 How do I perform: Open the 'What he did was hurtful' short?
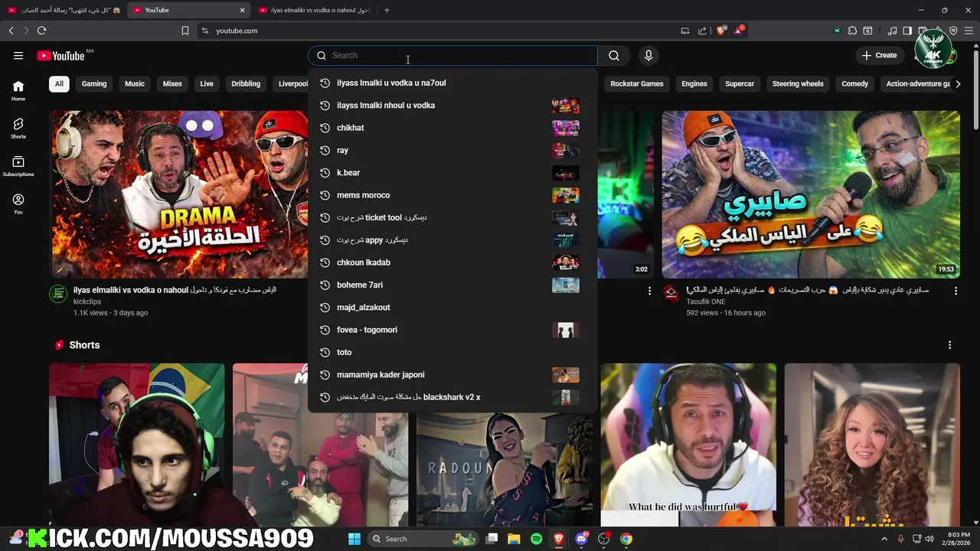688,445
